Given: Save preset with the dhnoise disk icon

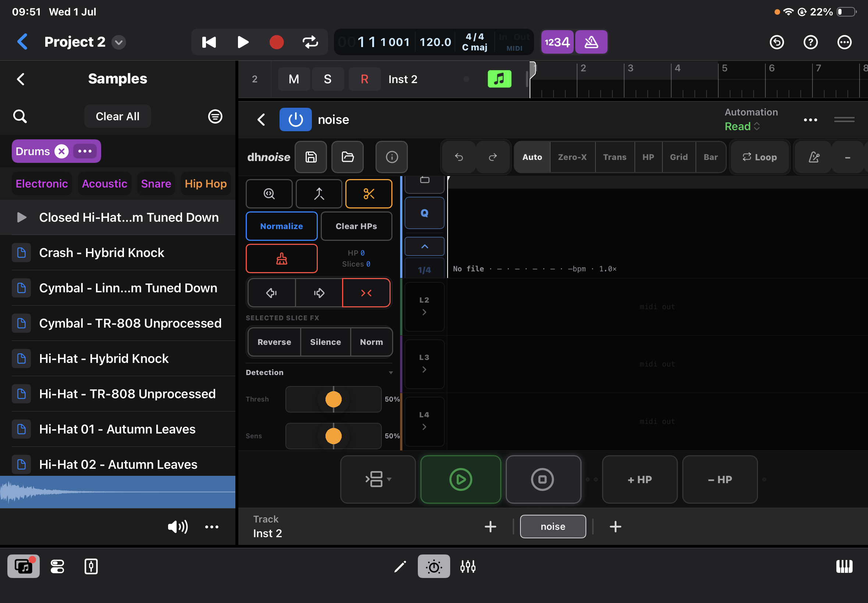Looking at the screenshot, I should point(311,157).
